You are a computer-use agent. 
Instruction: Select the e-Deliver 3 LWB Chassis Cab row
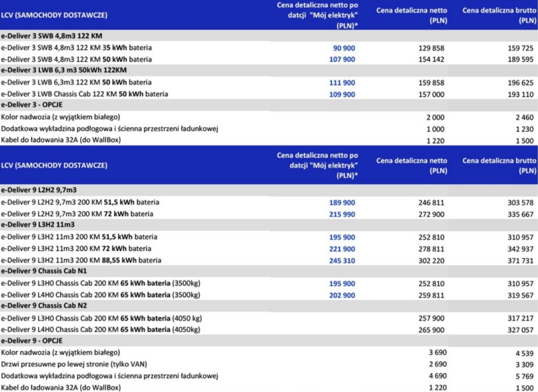pyautogui.click(x=84, y=94)
